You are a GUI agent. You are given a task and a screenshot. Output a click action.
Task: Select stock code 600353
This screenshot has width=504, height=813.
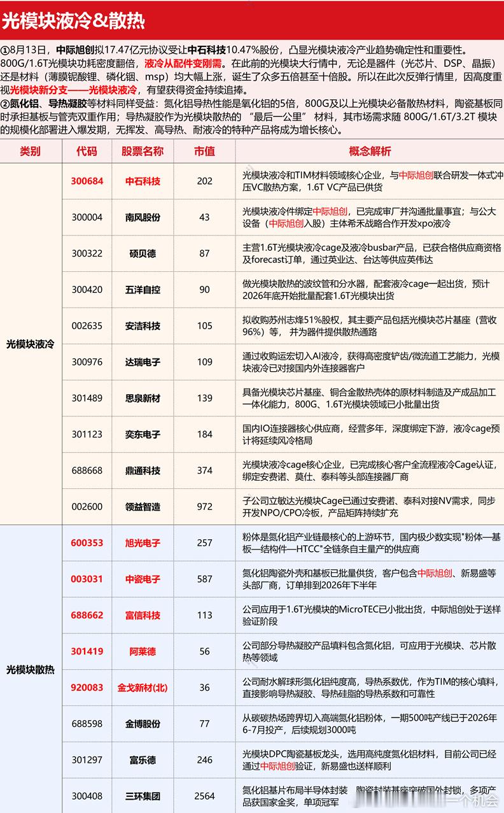click(x=87, y=543)
